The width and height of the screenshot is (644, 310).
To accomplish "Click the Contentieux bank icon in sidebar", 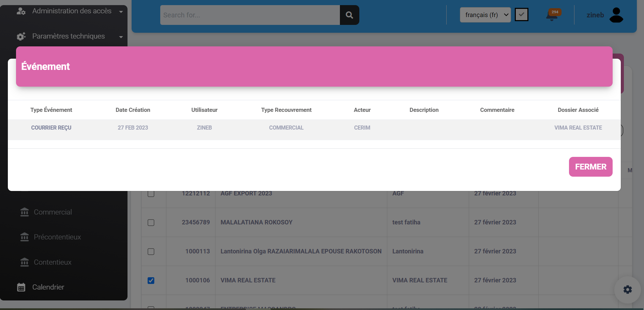I will pyautogui.click(x=25, y=262).
